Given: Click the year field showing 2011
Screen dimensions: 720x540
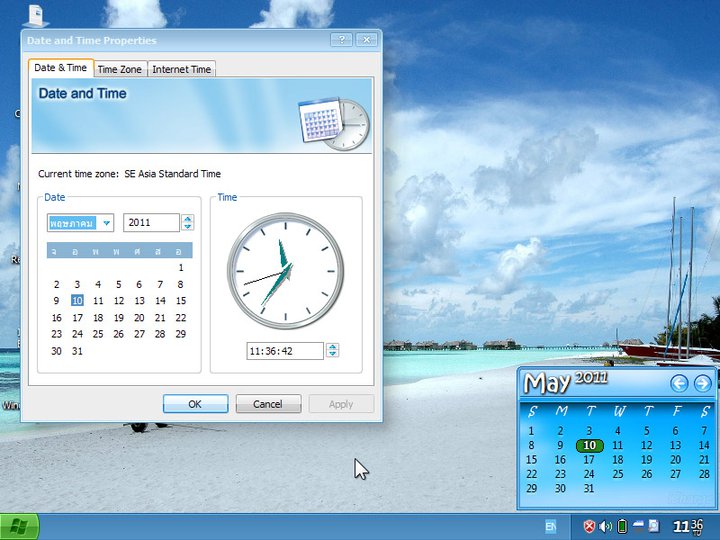Looking at the screenshot, I should [x=151, y=223].
